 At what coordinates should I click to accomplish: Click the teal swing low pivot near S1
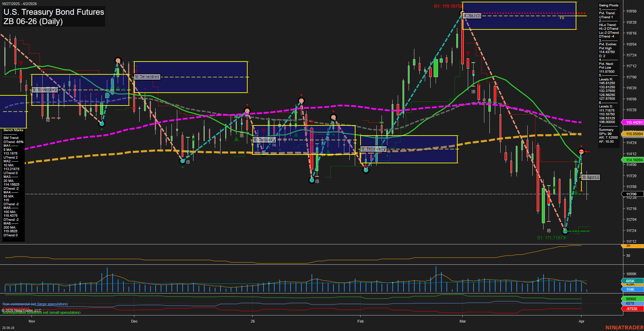565,231
